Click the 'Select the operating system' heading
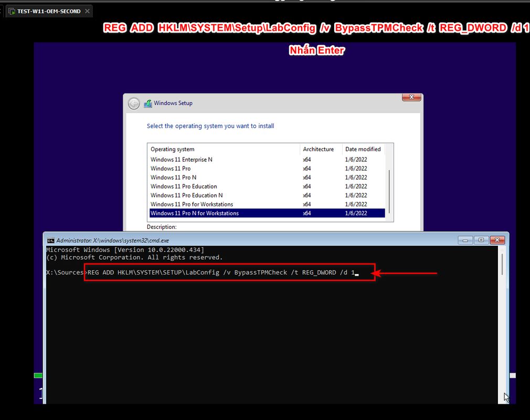Image resolution: width=530 pixels, height=420 pixels. coord(210,126)
